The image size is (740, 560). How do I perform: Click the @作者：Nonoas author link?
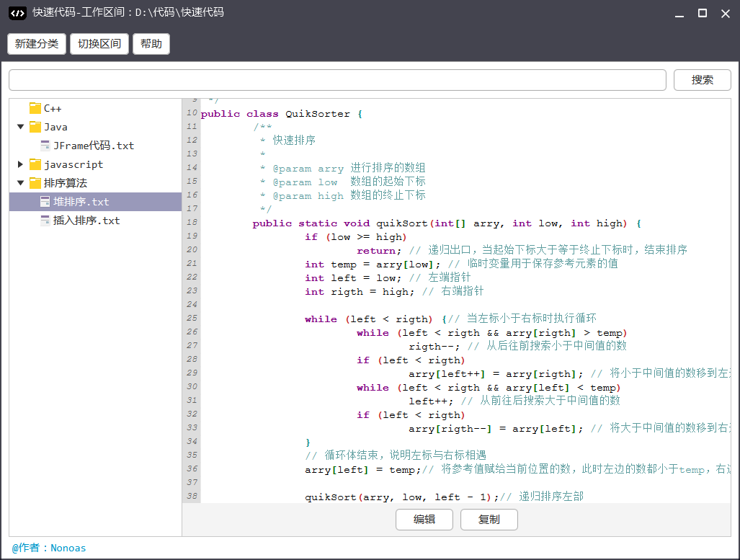coord(48,548)
